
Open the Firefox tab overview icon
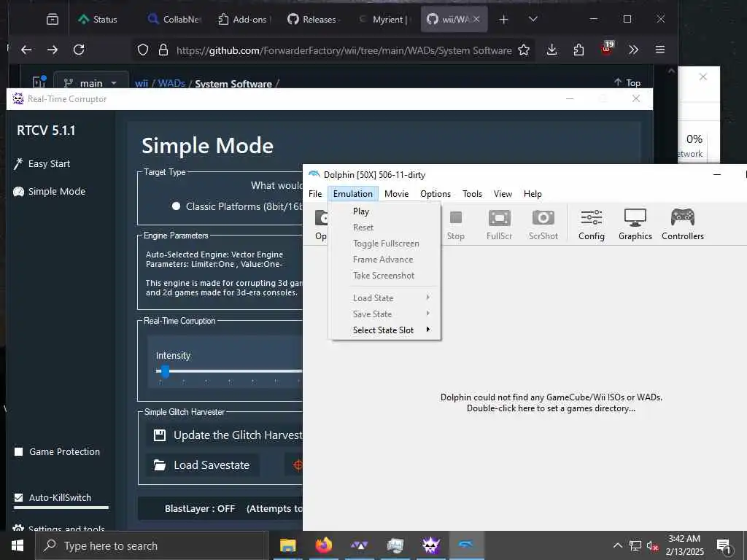[x=53, y=20]
